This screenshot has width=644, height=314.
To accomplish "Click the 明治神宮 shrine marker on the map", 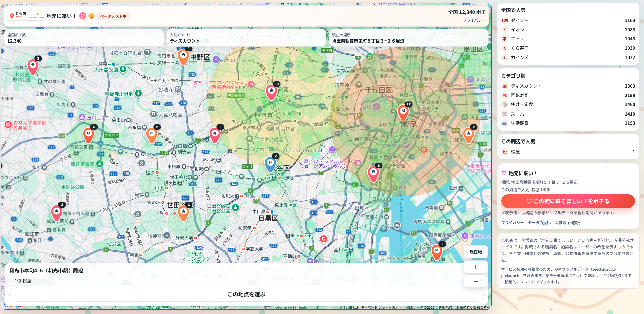I will (x=271, y=128).
